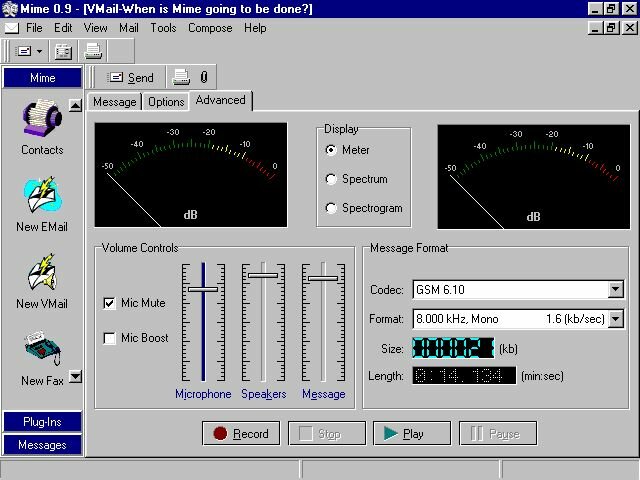Switch to the Message tab
This screenshot has height=480, width=640.
(114, 102)
